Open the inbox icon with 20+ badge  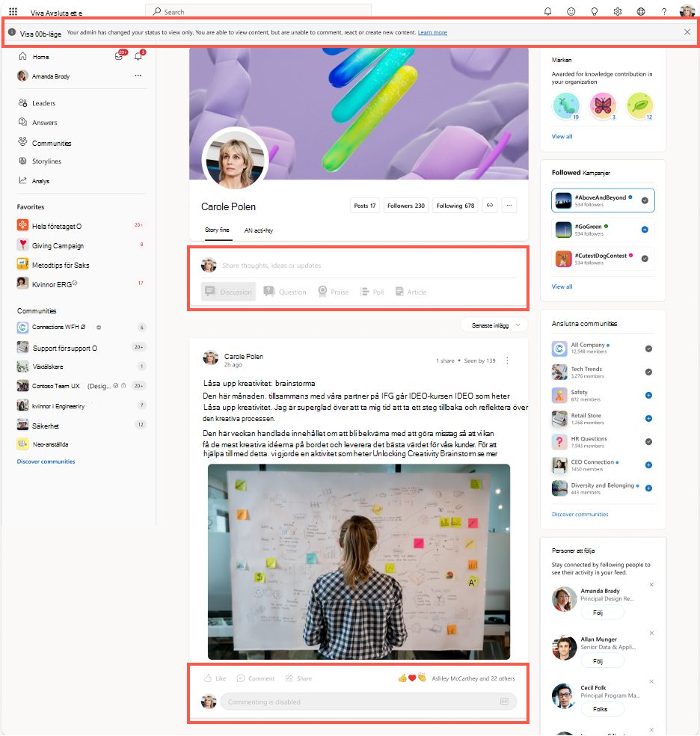coord(120,56)
